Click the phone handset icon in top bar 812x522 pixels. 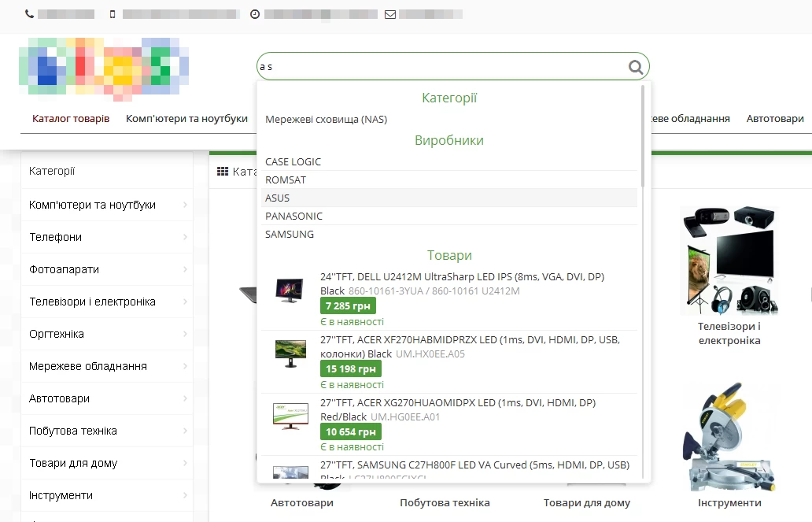click(30, 14)
